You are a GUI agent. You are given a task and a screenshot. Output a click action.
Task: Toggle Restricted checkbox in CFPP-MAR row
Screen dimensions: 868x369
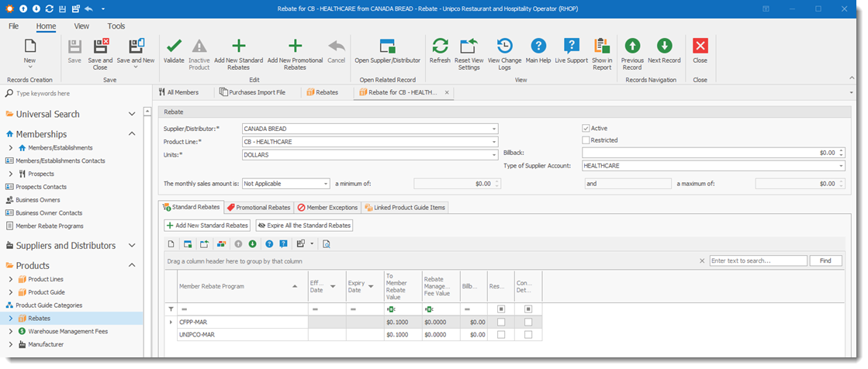pos(500,322)
